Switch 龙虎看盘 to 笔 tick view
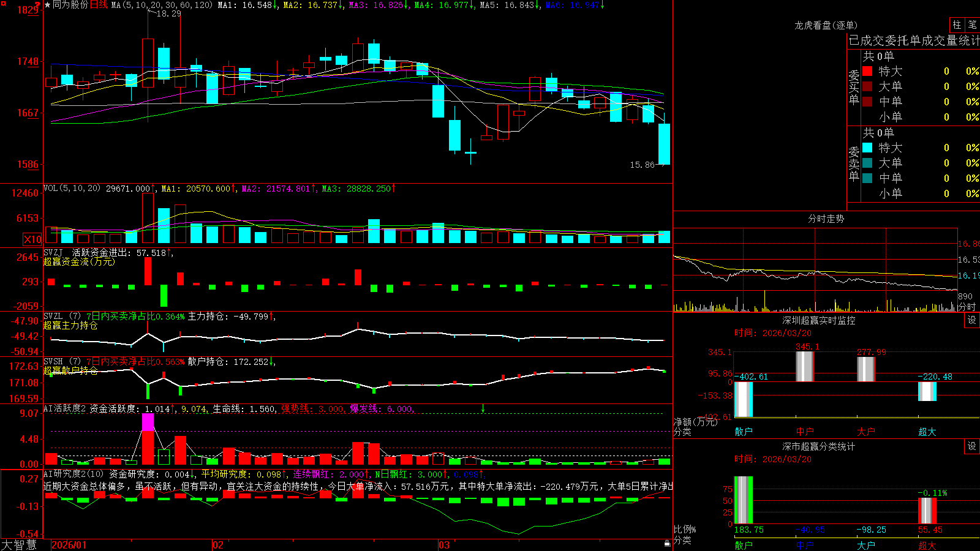Image resolution: width=980 pixels, height=551 pixels. (x=972, y=24)
